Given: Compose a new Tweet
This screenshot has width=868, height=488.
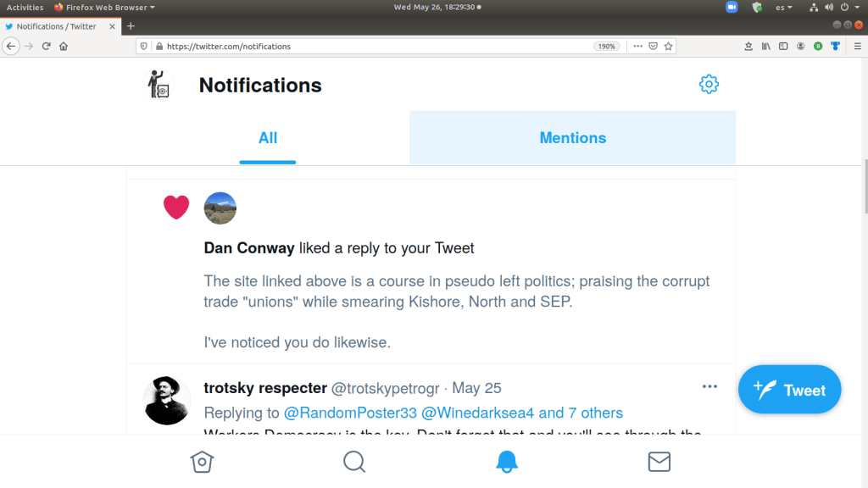Looking at the screenshot, I should point(789,391).
